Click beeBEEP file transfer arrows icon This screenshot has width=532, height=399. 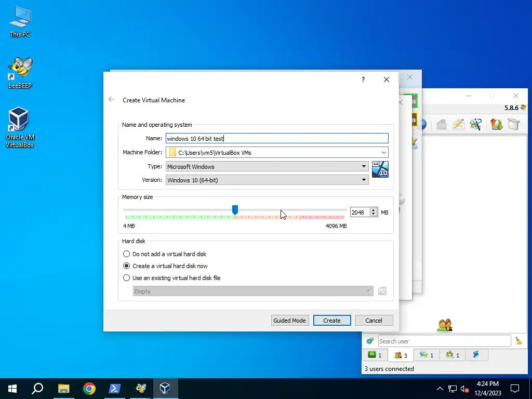[496, 124]
